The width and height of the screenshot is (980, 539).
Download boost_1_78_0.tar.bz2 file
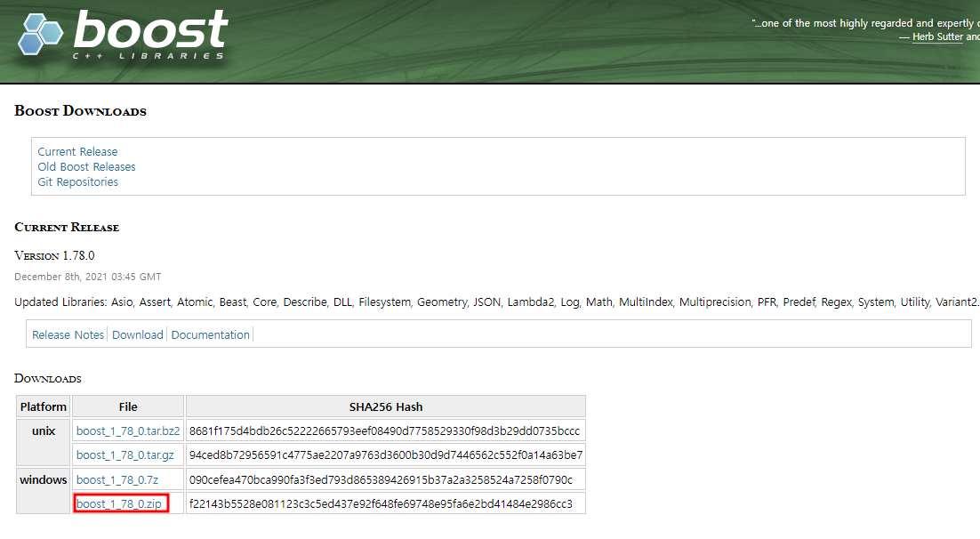click(128, 430)
